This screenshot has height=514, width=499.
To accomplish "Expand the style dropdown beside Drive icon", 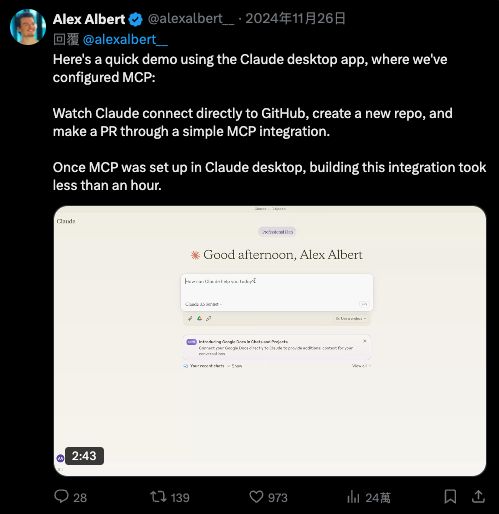I will (351, 319).
